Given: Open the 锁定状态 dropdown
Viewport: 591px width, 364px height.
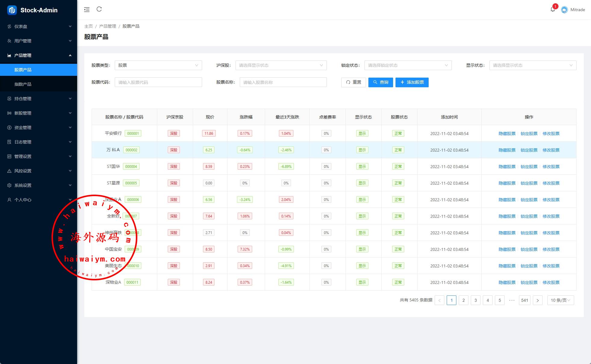Looking at the screenshot, I should pos(408,65).
